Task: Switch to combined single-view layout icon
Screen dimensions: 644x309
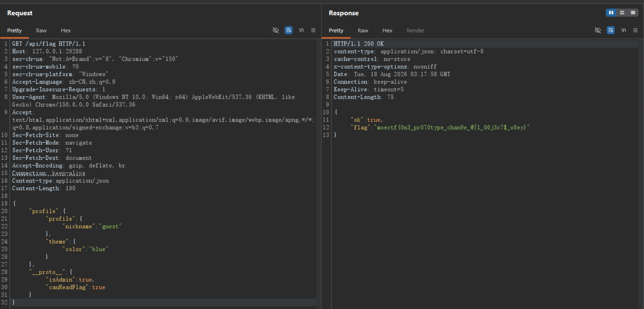Action: click(x=633, y=13)
